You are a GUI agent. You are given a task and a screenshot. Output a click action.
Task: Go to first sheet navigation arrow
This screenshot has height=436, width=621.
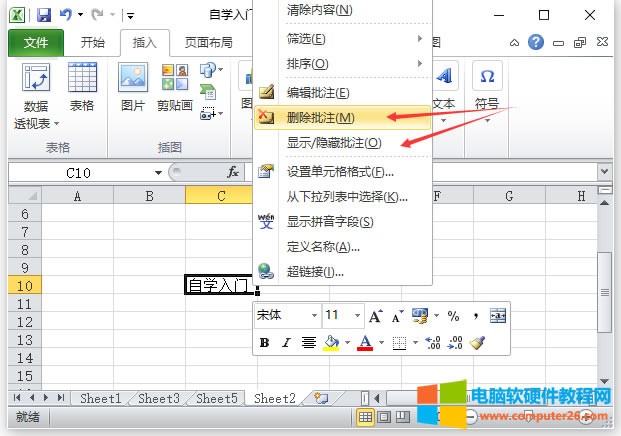[17, 398]
